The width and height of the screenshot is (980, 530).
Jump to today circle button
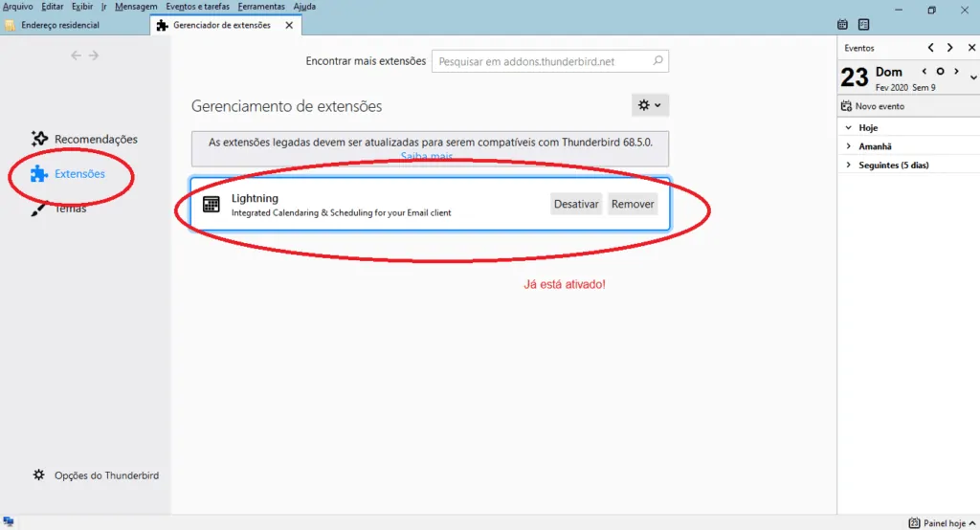[940, 71]
